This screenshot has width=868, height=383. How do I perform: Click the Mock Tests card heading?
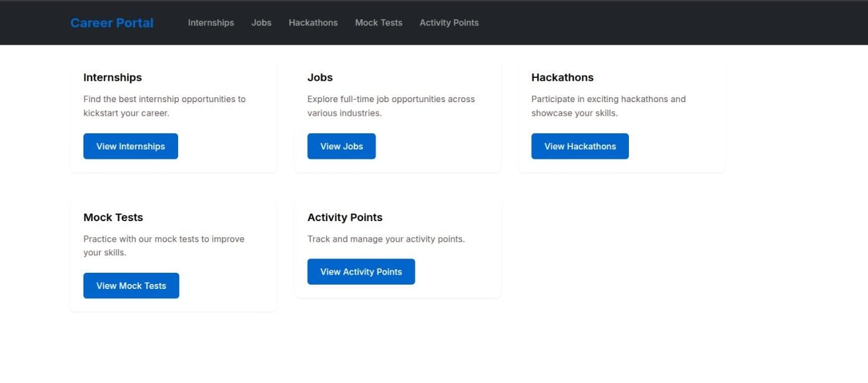point(113,217)
